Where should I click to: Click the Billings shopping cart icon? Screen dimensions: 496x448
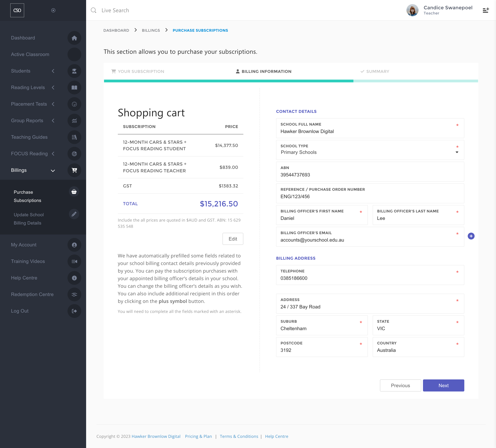[74, 170]
